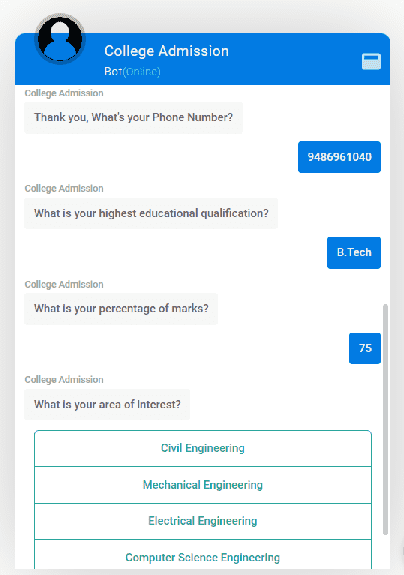Click the phone number reply 9486961040
Image resolution: width=404 pixels, height=575 pixels.
point(339,157)
